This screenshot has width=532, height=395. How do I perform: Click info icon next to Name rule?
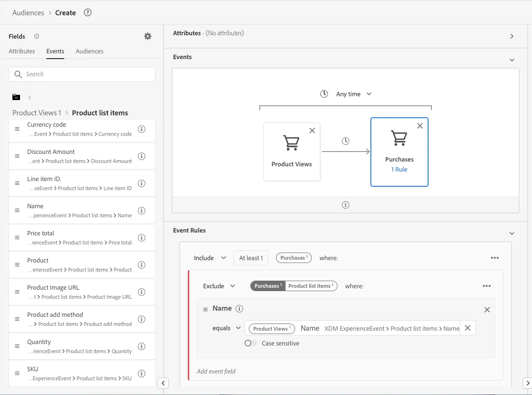tap(239, 309)
